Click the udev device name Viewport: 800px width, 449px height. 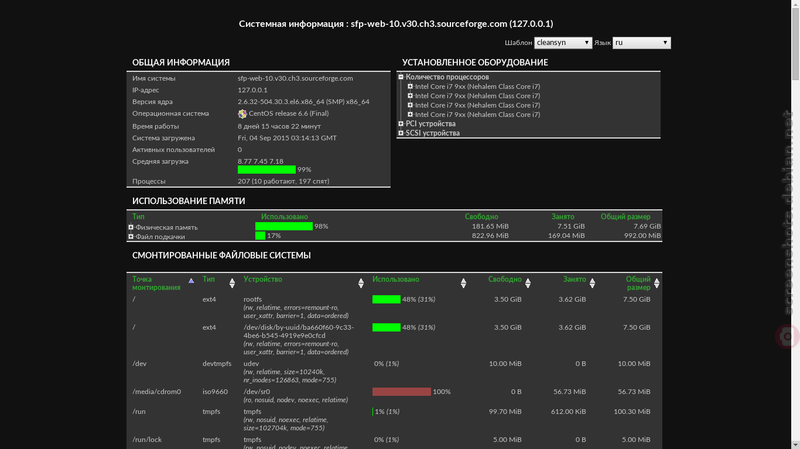click(251, 364)
